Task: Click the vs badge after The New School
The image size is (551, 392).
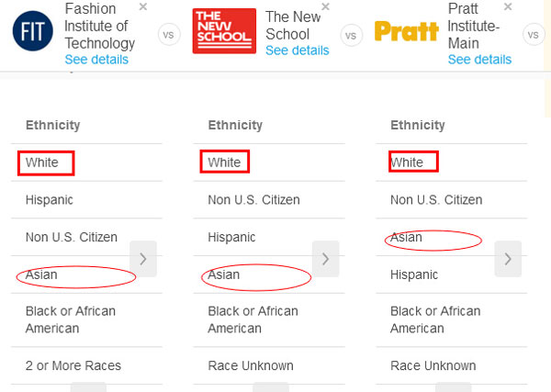Action: click(x=352, y=35)
